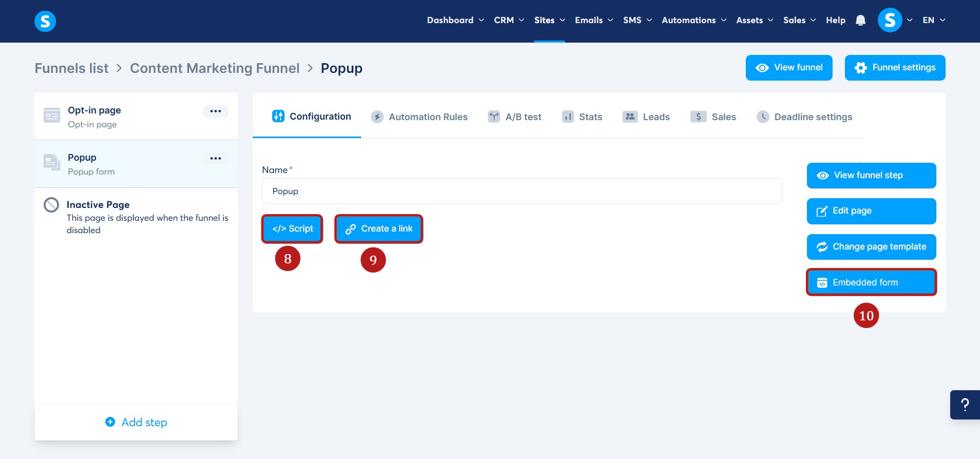Expand the SMS dropdown

click(x=637, y=20)
